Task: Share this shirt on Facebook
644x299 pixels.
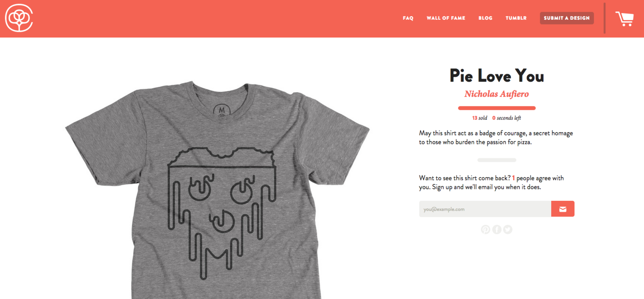Action: click(497, 230)
